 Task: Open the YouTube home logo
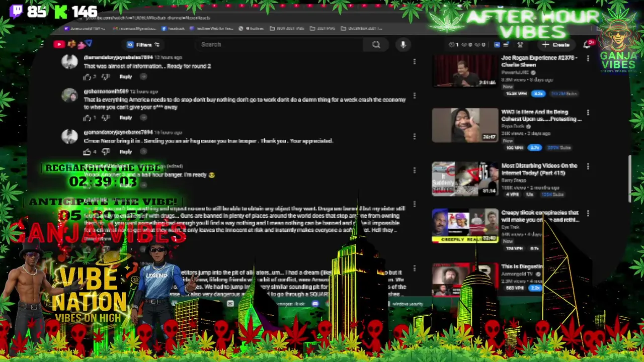[59, 44]
